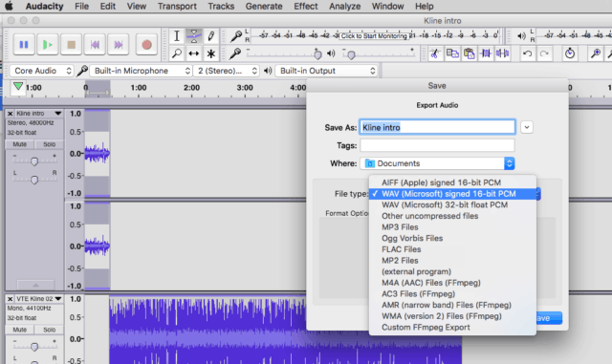
Task: Click the Silence audio selection icon
Action: pos(502,54)
